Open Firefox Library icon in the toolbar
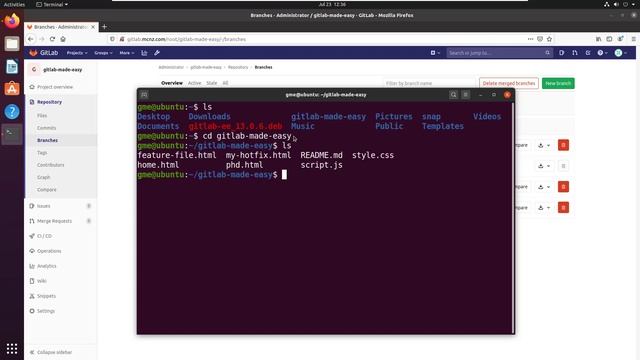Viewport: 640px width, 360px height. tap(598, 39)
